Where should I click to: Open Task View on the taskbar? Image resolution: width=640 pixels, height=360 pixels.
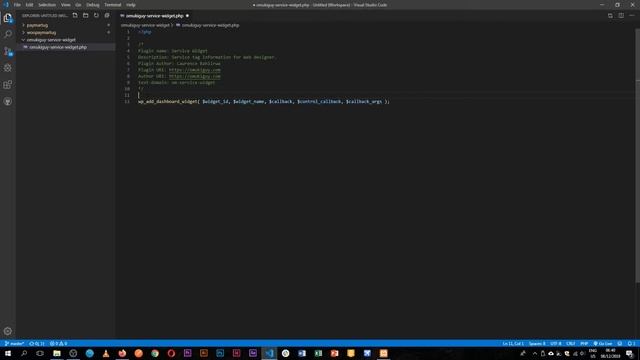tap(40, 353)
